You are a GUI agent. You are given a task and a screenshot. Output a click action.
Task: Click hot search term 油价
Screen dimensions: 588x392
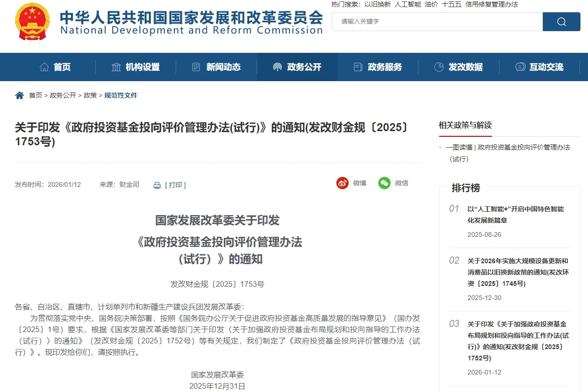pos(431,4)
